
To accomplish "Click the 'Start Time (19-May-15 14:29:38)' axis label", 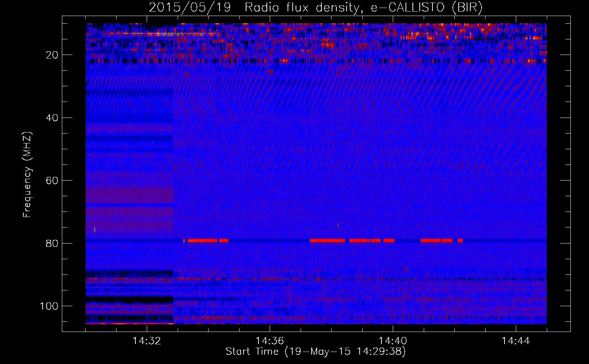I will (316, 352).
